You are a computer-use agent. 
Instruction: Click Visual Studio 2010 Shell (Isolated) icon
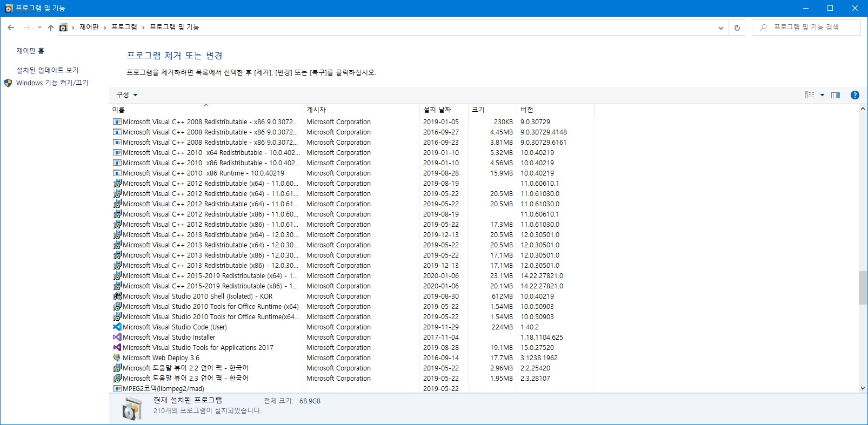click(117, 296)
